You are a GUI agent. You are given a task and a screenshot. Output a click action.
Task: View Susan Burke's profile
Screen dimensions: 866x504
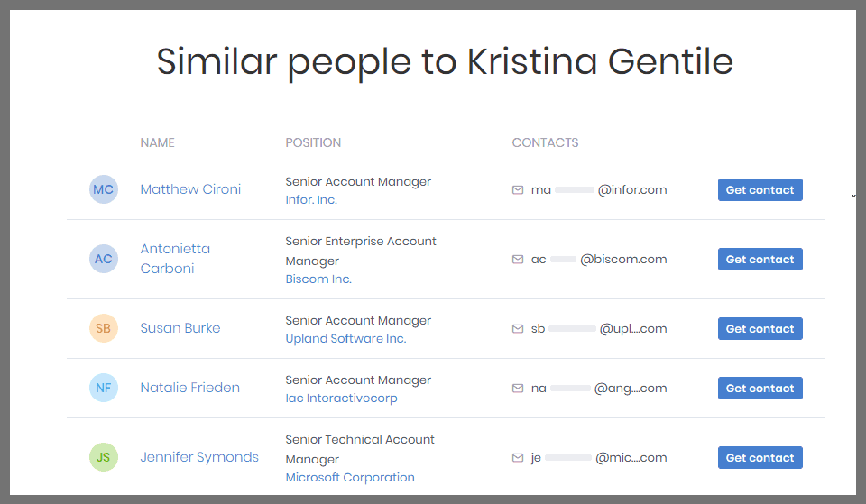180,328
